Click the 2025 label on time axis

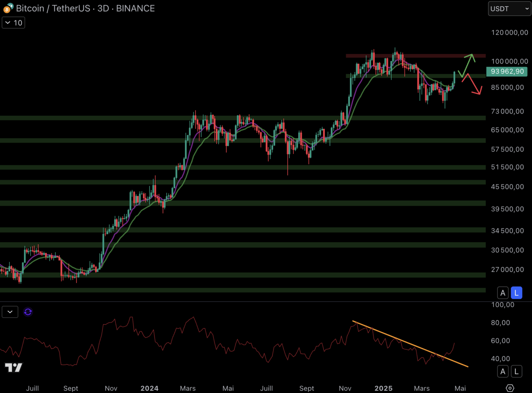(x=383, y=388)
